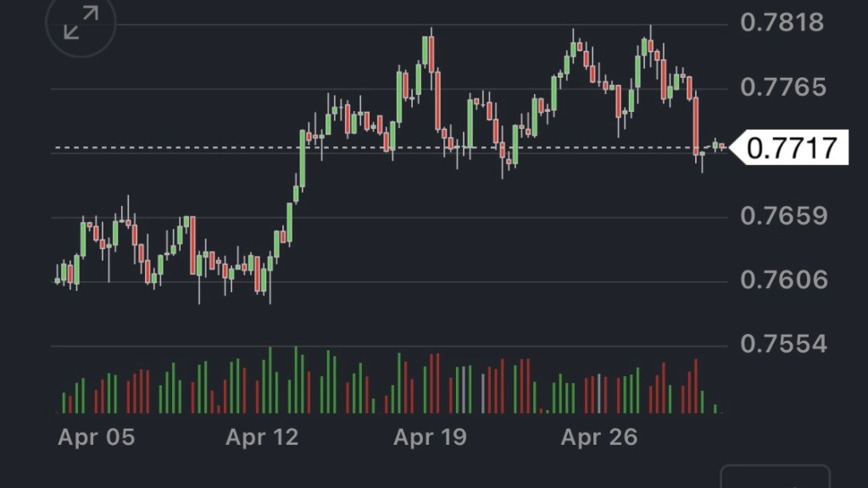Click the 0.7765 price axis label
Screen dimensions: 868x488
pyautogui.click(x=782, y=87)
